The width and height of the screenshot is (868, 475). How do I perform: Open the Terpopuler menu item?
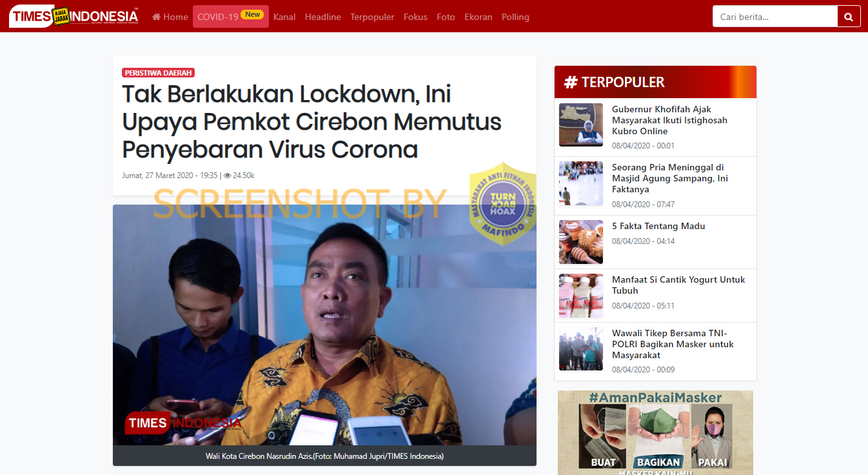(x=372, y=17)
